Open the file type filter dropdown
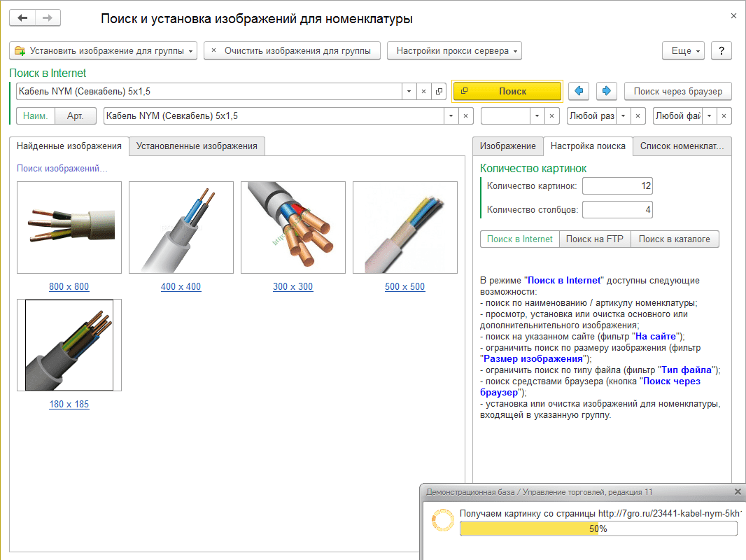746x560 pixels. pos(710,115)
